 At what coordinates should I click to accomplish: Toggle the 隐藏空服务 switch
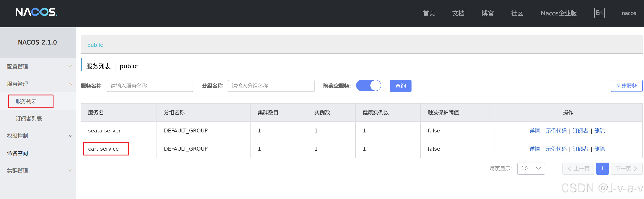tap(368, 85)
